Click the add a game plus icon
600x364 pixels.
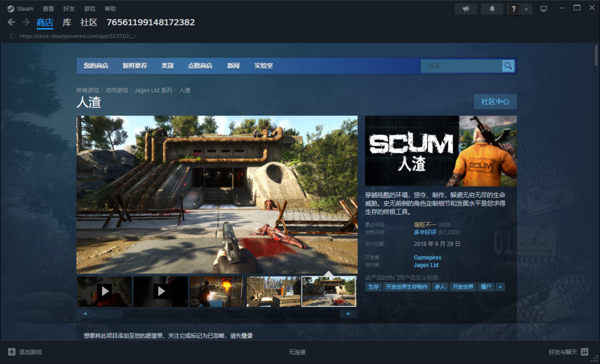pos(12,352)
